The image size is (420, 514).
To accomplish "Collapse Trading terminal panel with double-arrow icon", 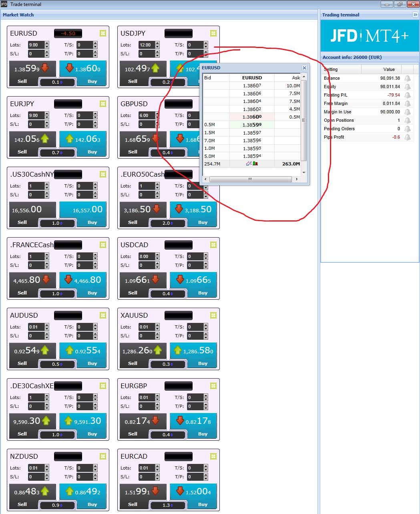I will pos(415,15).
